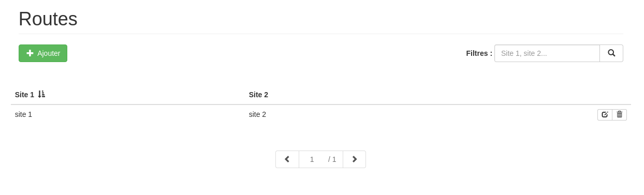Click the edit icon for site 1 route
The width and height of the screenshot is (644, 195).
pos(605,114)
